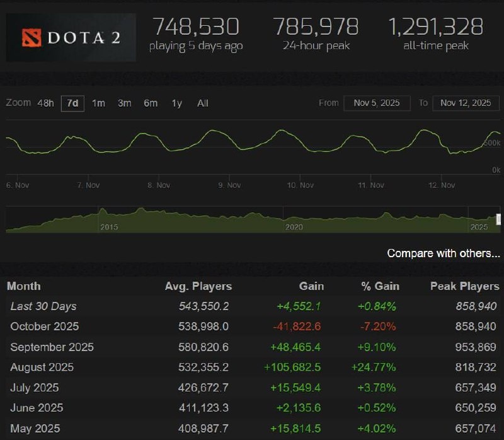Image resolution: width=504 pixels, height=440 pixels.
Task: Click the +105,682.5 gain value
Action: [x=292, y=368]
